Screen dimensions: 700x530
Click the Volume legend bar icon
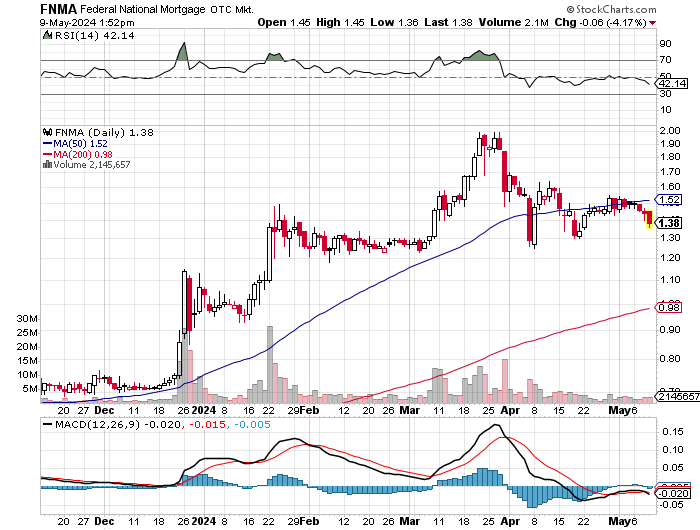[x=47, y=165]
